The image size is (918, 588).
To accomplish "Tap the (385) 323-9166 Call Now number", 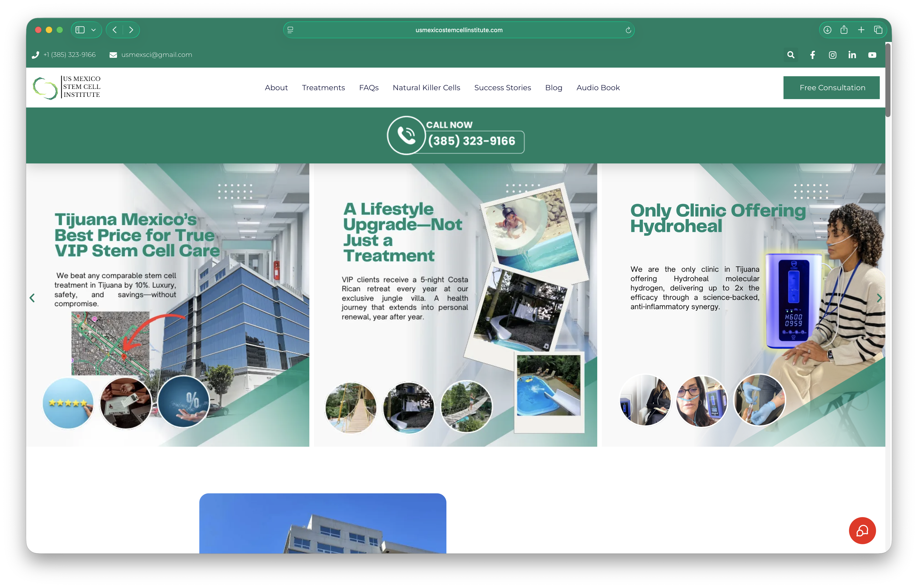I will point(472,141).
